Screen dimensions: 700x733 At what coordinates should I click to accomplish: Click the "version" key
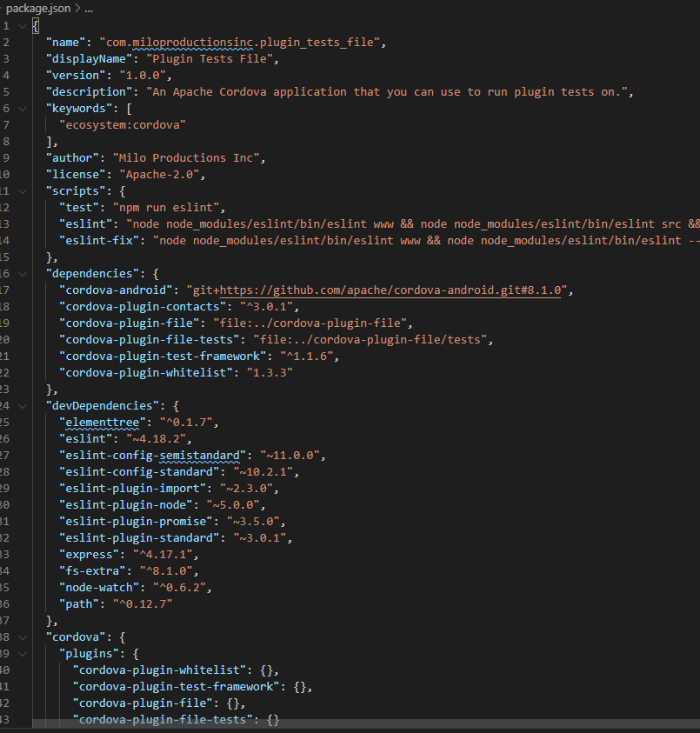coord(76,76)
